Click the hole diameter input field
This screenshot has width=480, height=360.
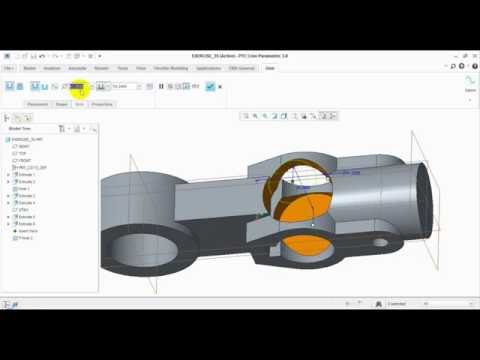[77, 86]
